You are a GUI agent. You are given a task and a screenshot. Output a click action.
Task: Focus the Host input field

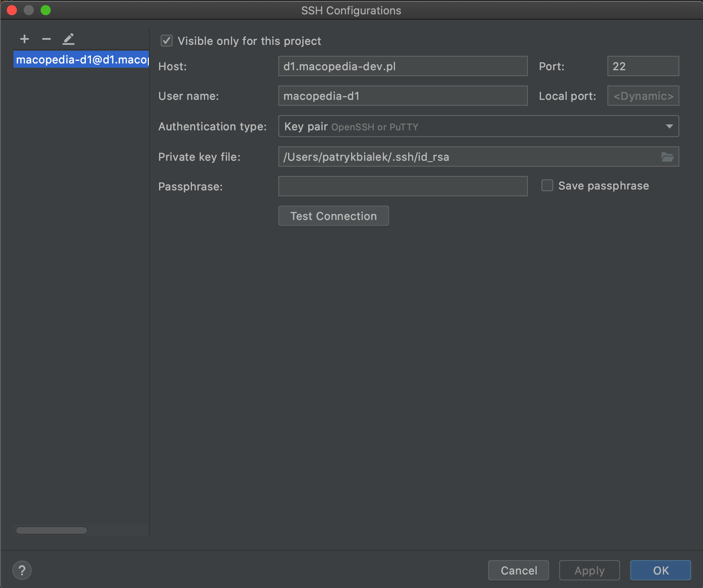403,66
